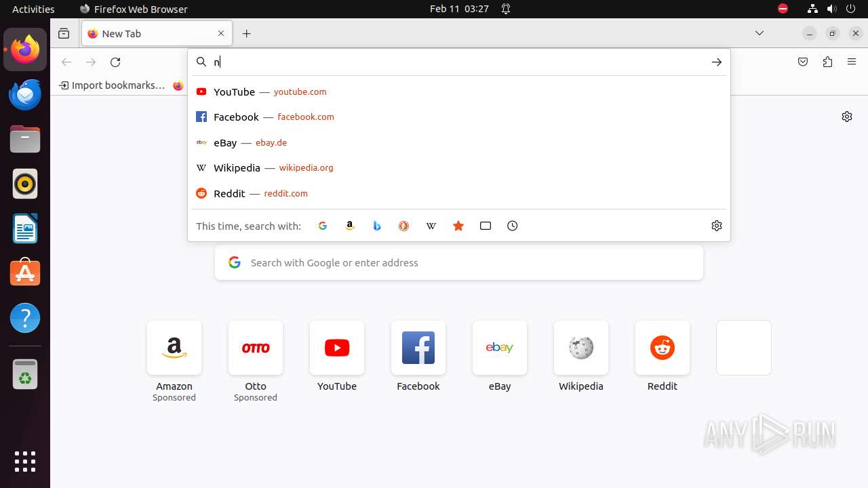Image resolution: width=868 pixels, height=488 pixels.
Task: Open system status menu power icon
Action: click(850, 9)
